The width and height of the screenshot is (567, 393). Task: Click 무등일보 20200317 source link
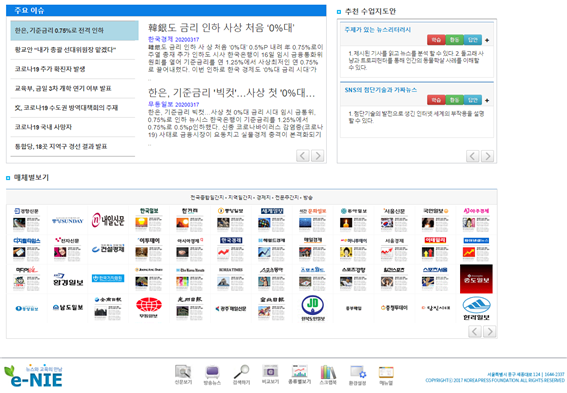click(174, 104)
